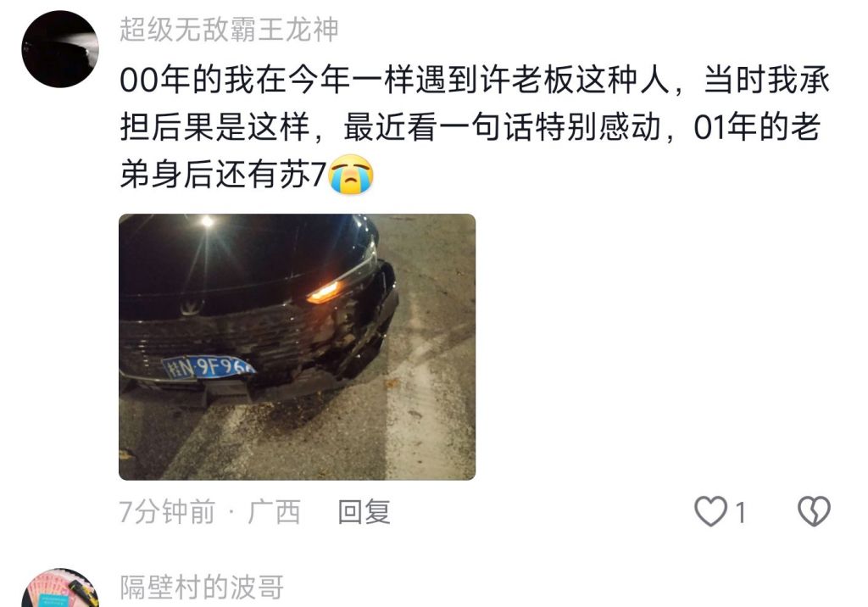Open the username 超级无敌霸王龙神 profile link

[x=229, y=30]
